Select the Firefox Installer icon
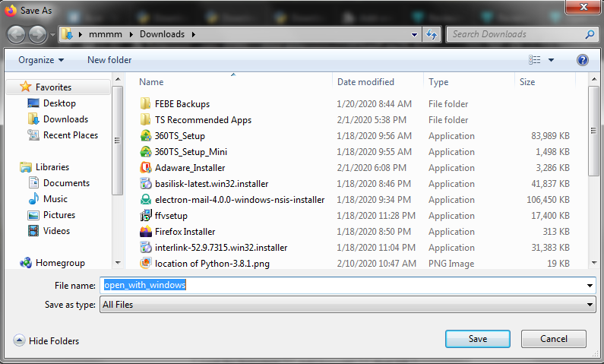This screenshot has height=364, width=604. [x=145, y=232]
